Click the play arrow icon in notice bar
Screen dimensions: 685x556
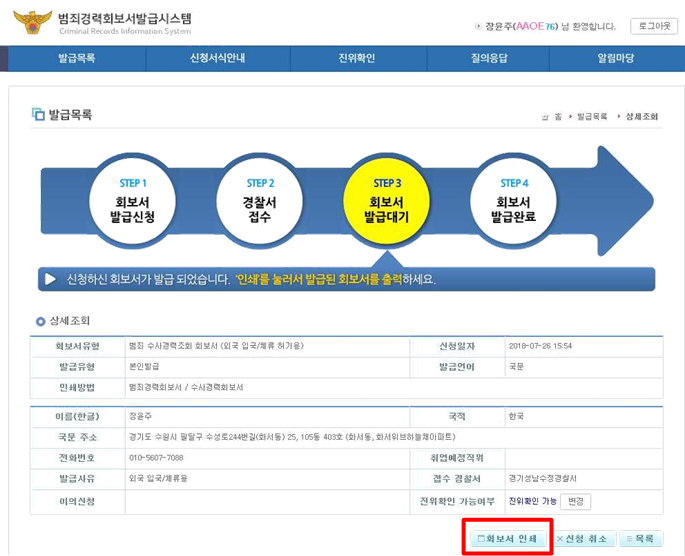(49, 279)
